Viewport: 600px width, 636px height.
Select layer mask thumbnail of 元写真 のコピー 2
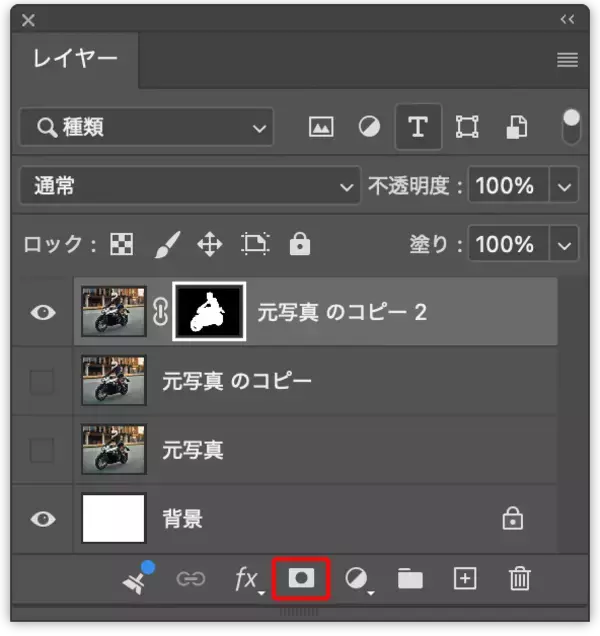pyautogui.click(x=209, y=312)
